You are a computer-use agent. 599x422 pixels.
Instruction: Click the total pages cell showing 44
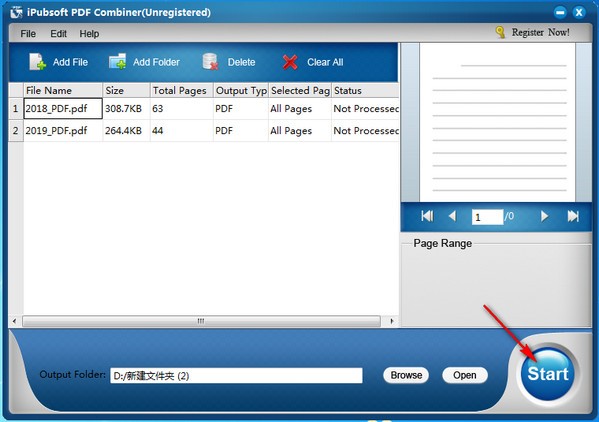pos(181,131)
